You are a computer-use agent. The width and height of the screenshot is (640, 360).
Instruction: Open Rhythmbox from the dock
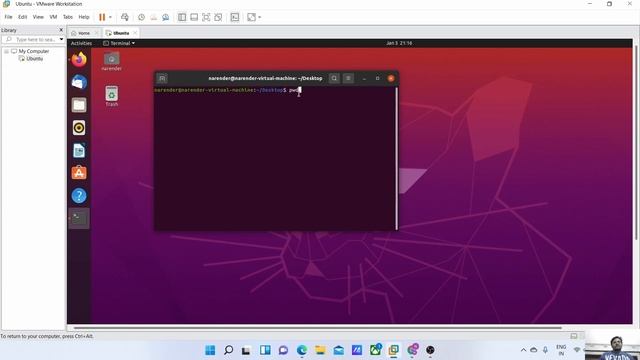coord(79,128)
